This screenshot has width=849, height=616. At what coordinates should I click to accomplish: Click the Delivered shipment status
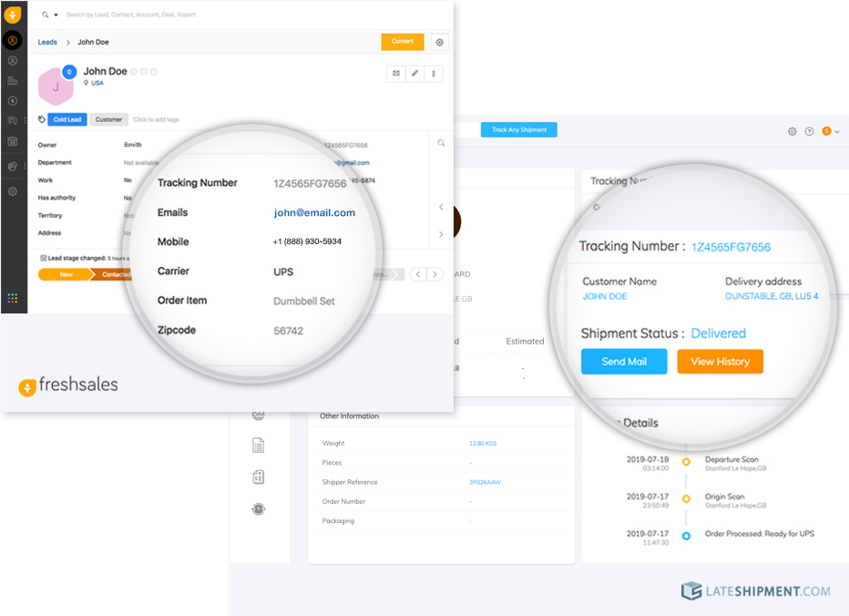point(719,334)
